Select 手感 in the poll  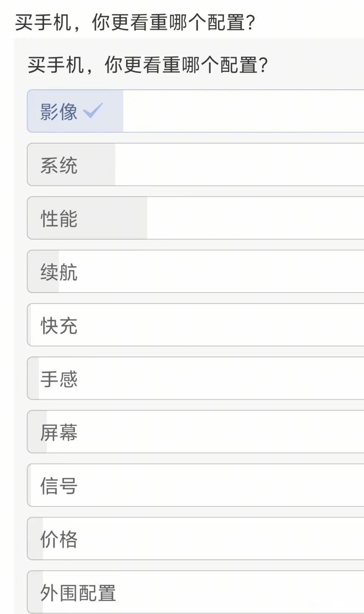coord(196,378)
